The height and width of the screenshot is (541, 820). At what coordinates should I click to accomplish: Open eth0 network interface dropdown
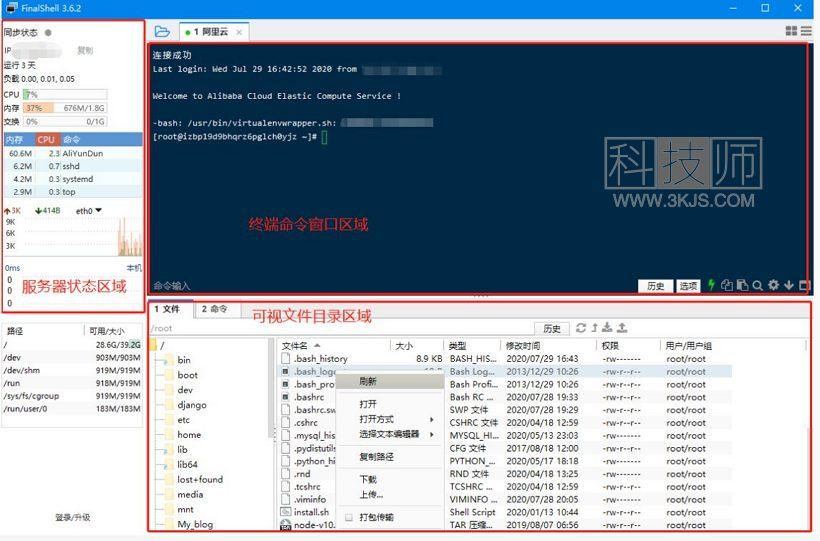tap(89, 211)
